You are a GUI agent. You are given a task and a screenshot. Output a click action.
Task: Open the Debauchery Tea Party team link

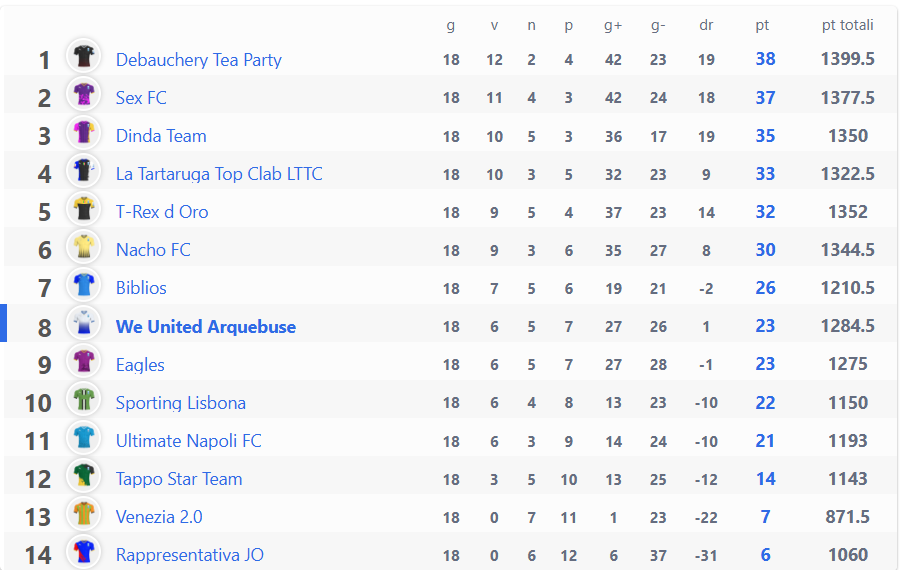click(x=199, y=60)
